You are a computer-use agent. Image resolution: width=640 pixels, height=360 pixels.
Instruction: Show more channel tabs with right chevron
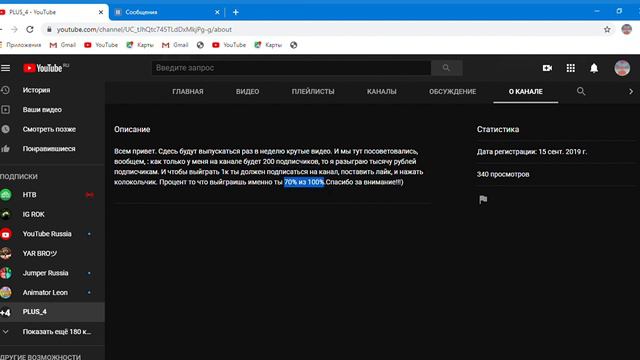pyautogui.click(x=631, y=91)
